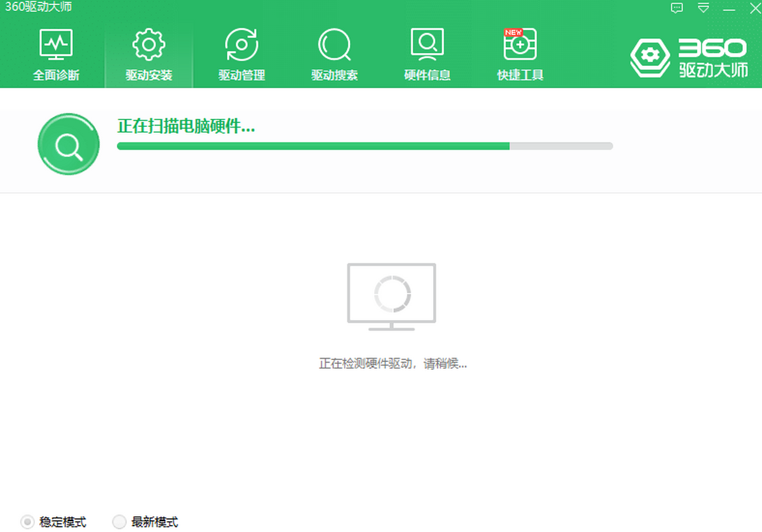Switch to the 驱动安装 tab

click(x=149, y=56)
